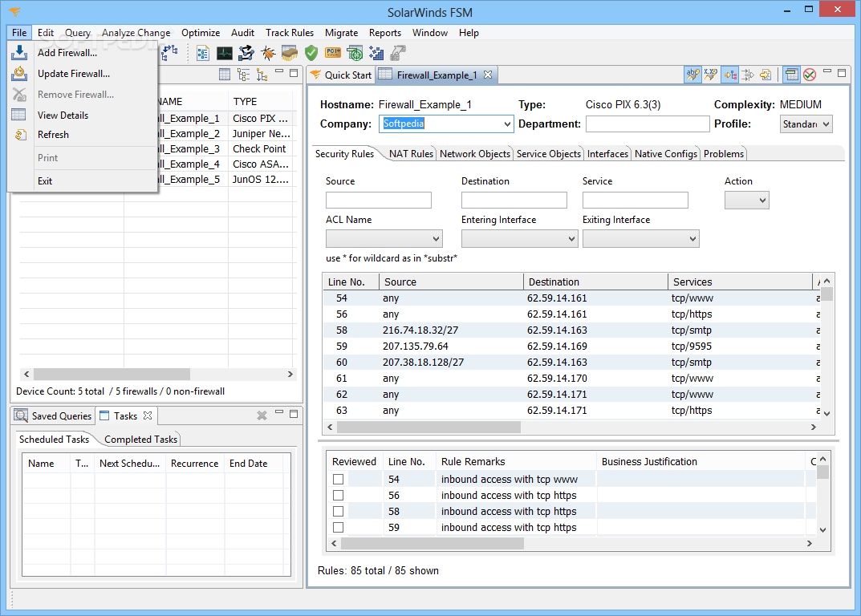Click the horizontal scrollbar of remarks table

[x=433, y=544]
